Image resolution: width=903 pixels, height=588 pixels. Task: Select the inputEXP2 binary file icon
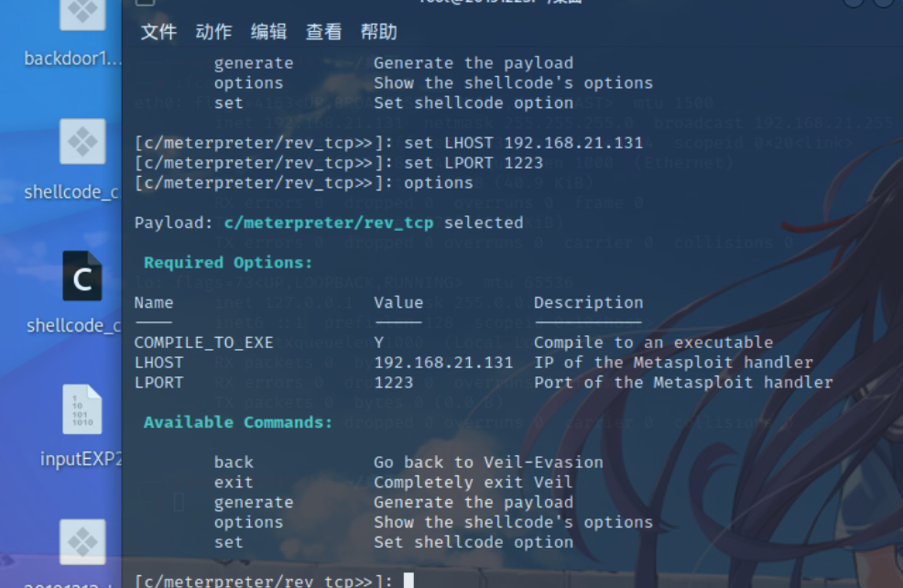(x=82, y=408)
